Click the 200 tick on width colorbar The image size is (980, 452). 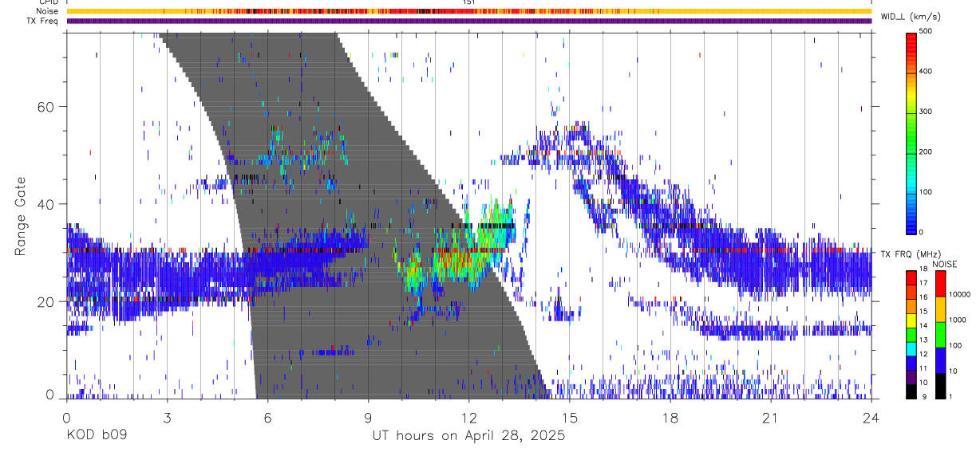point(927,151)
